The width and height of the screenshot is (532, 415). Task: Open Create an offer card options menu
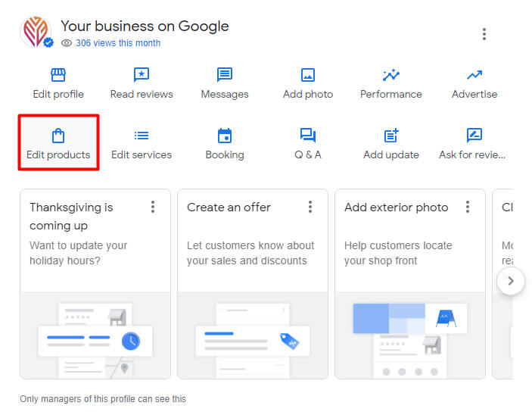click(310, 207)
